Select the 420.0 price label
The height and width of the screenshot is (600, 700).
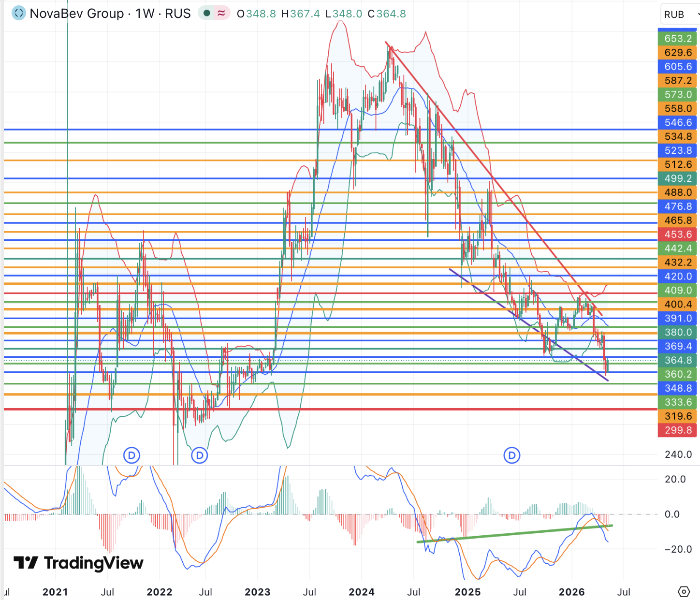[677, 277]
